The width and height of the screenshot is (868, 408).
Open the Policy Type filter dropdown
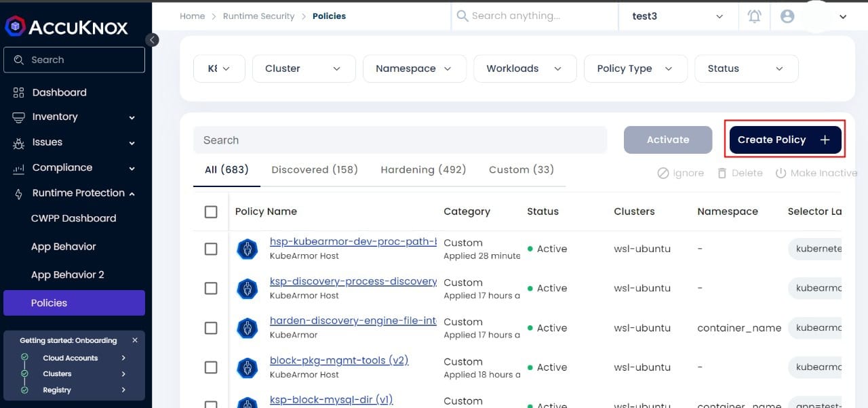point(636,68)
